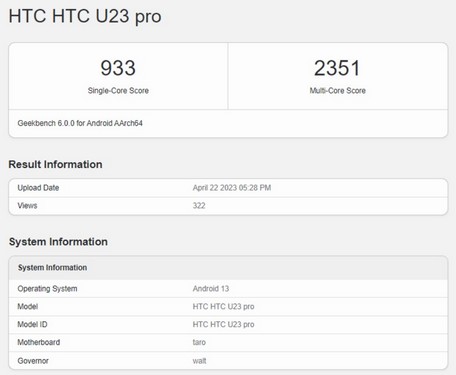Click the HTC HTC U23 pro page title
This screenshot has height=375, width=456.
(x=85, y=16)
